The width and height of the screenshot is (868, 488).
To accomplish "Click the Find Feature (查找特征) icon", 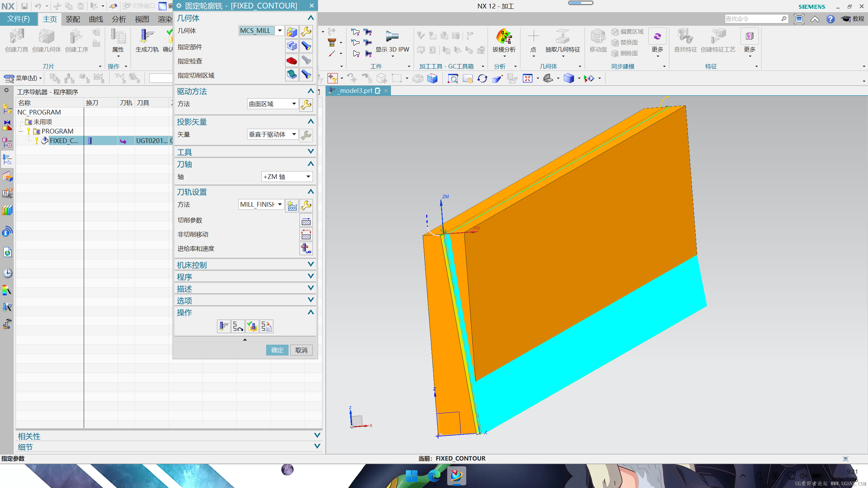I will click(x=685, y=36).
